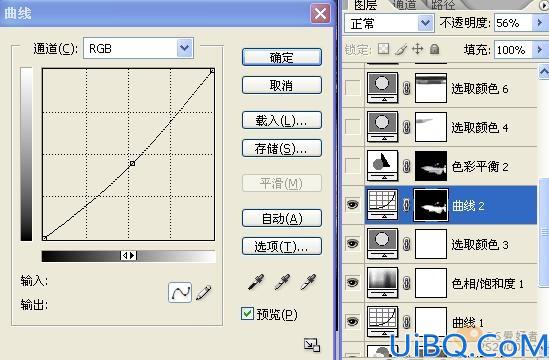
Task: Click the expand curve dialog size icon
Action: (312, 345)
